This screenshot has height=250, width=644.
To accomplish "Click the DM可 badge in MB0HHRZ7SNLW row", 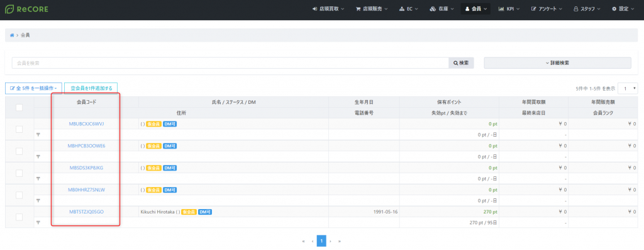I will click(170, 190).
